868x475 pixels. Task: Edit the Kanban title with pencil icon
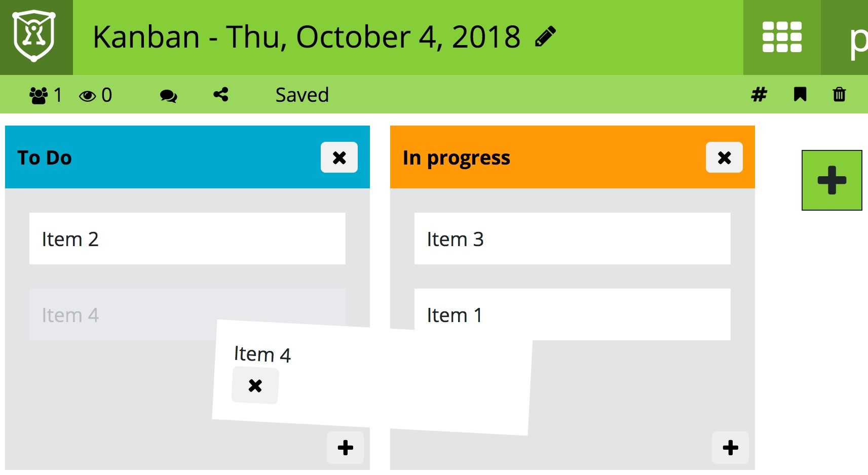click(545, 37)
